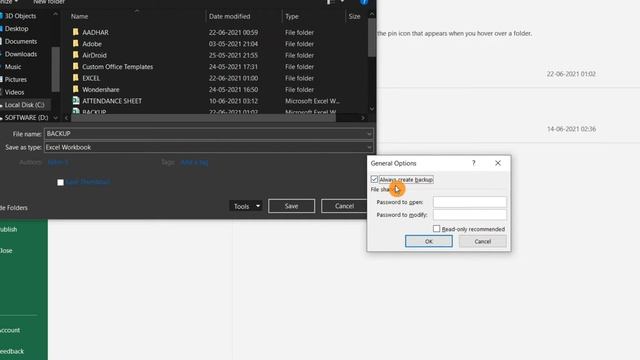
Task: Toggle the Save Thumbnail checkbox
Action: pyautogui.click(x=60, y=182)
